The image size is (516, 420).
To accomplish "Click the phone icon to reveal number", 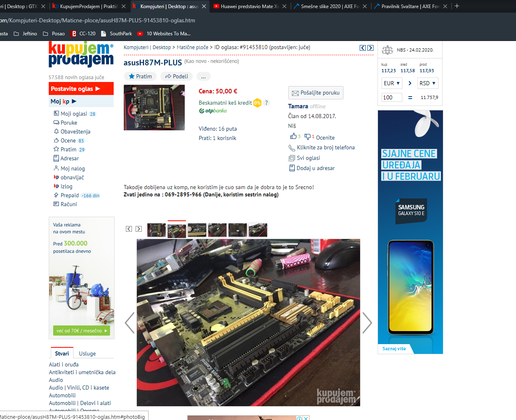I will (x=291, y=148).
